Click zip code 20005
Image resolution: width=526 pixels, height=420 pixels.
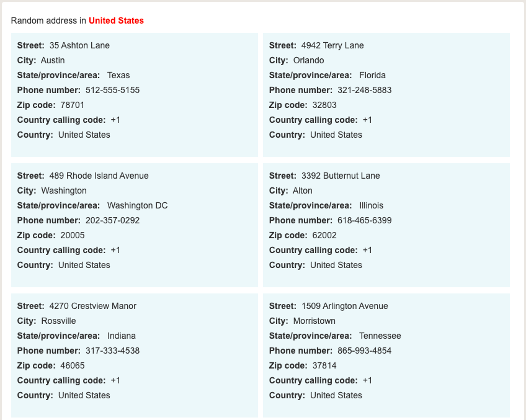[x=73, y=235]
